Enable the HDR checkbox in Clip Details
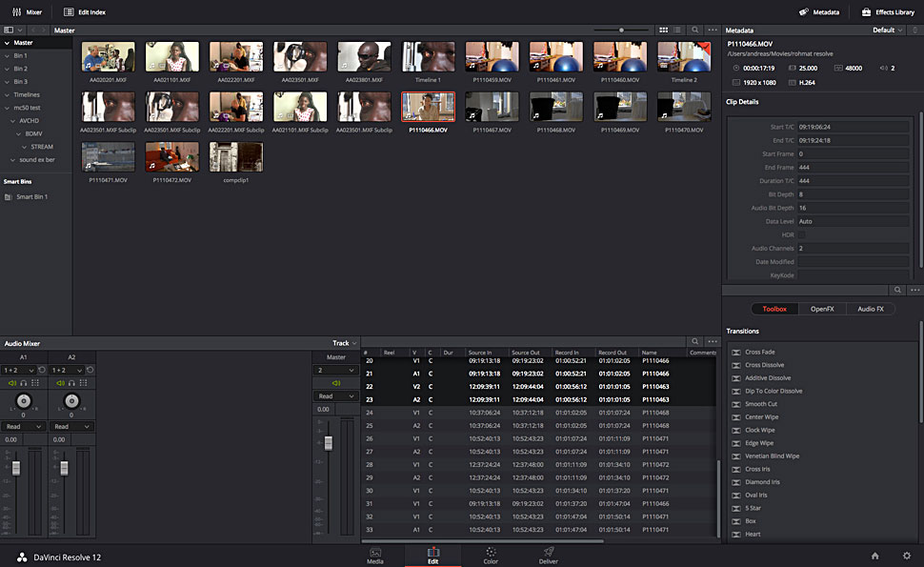 tap(801, 233)
